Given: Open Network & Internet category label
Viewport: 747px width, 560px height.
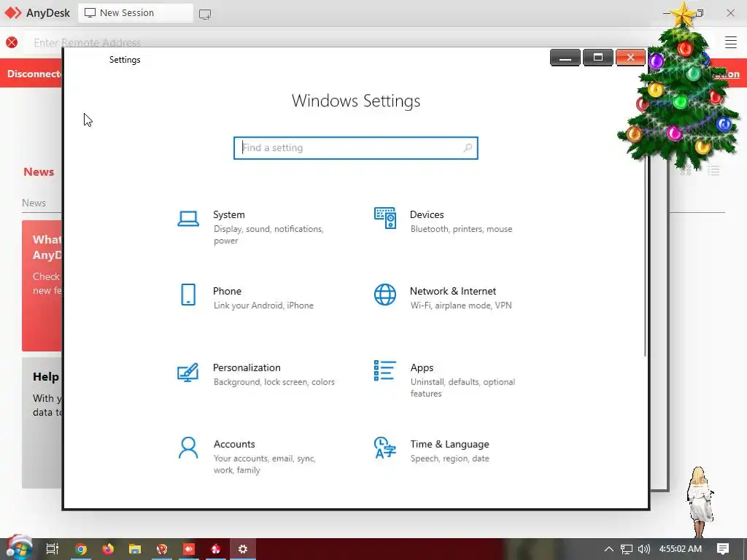Looking at the screenshot, I should pyautogui.click(x=453, y=291).
